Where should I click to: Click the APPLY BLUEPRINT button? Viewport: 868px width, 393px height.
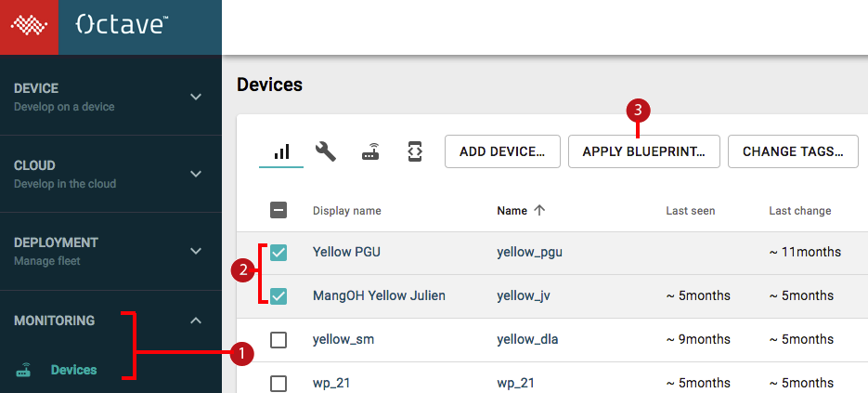coord(643,151)
